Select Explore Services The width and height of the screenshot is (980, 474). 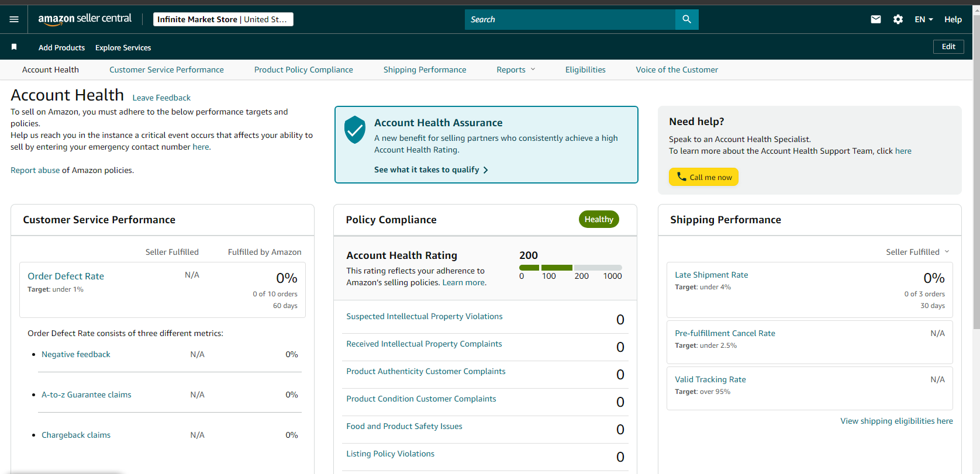pyautogui.click(x=123, y=47)
